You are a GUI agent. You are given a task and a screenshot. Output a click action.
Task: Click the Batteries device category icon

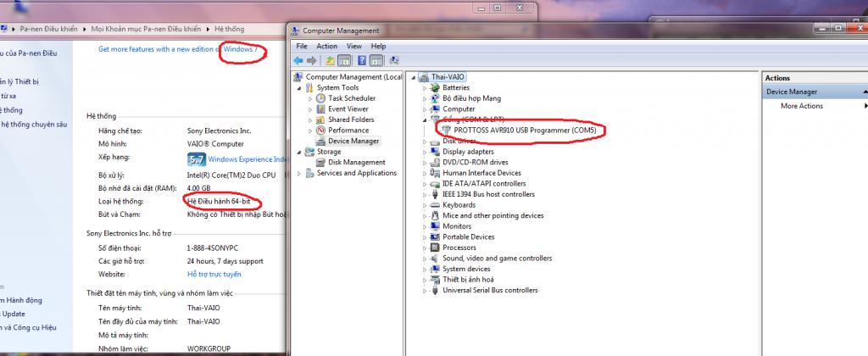(x=435, y=87)
